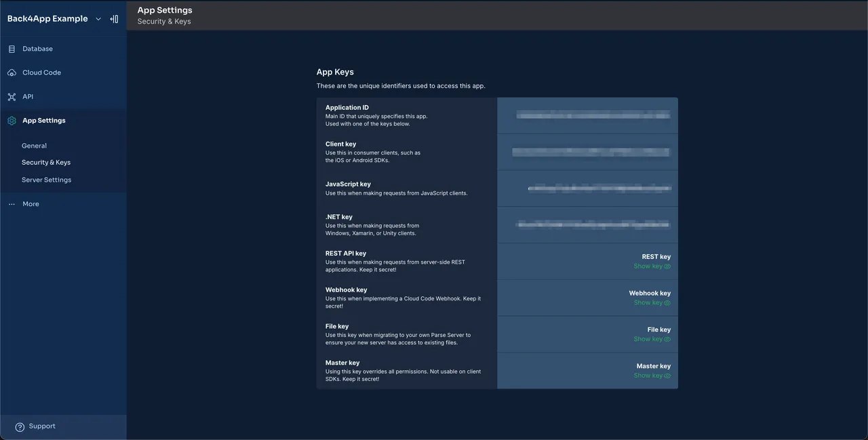Reveal the Webhook key value
This screenshot has width=868, height=440.
coord(649,302)
